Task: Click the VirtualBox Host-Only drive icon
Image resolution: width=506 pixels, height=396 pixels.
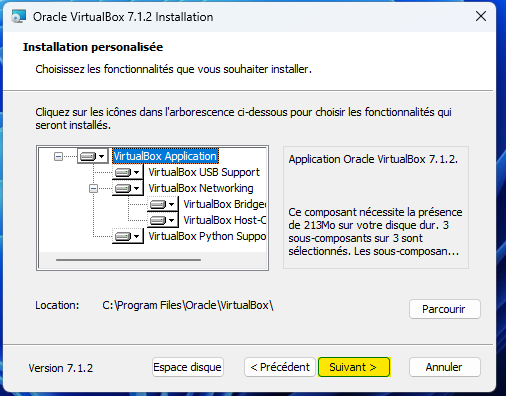Action: click(x=158, y=220)
